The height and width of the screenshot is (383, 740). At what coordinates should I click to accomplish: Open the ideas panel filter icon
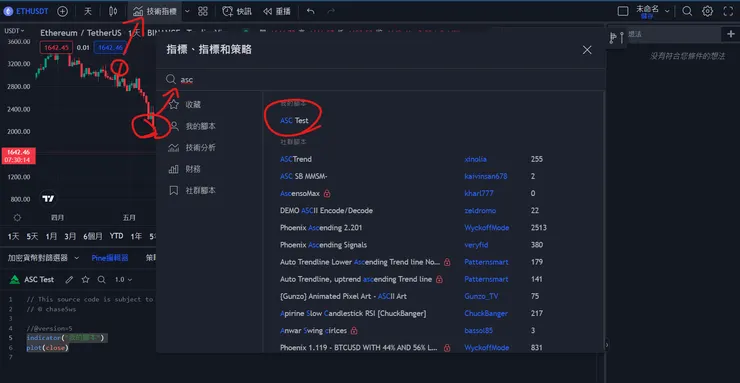pos(617,37)
